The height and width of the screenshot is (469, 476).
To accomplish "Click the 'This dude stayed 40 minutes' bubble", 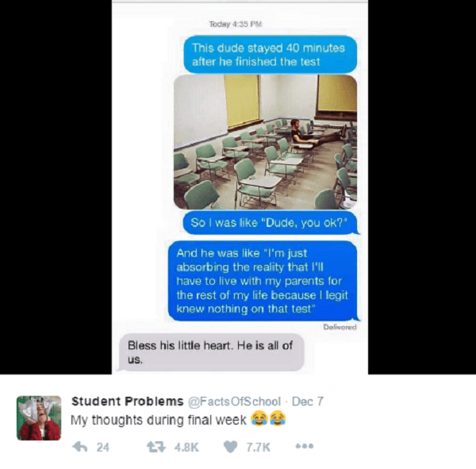I will click(x=271, y=55).
